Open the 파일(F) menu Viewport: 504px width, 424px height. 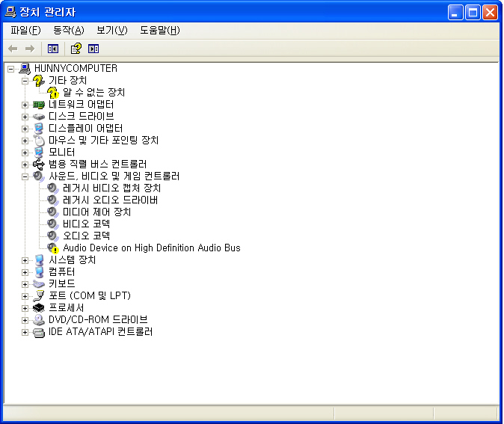coord(25,30)
